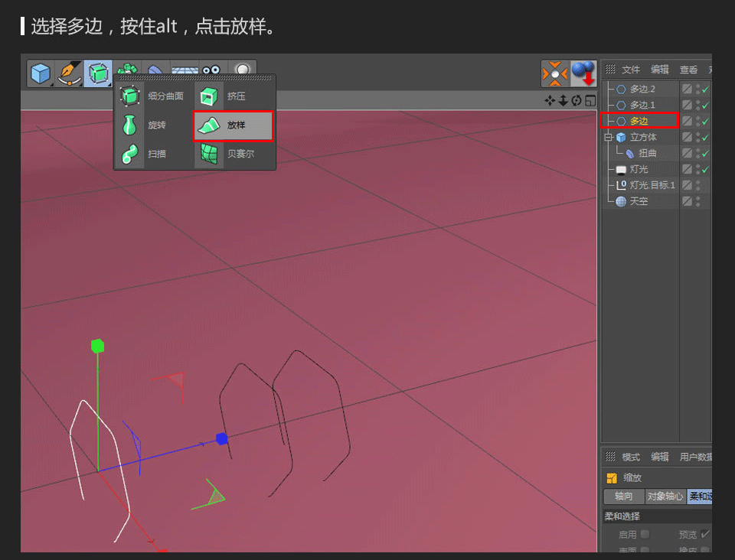Click the 轴向 button in the attributes panel
Viewport: 735px width, 560px height.
point(624,497)
